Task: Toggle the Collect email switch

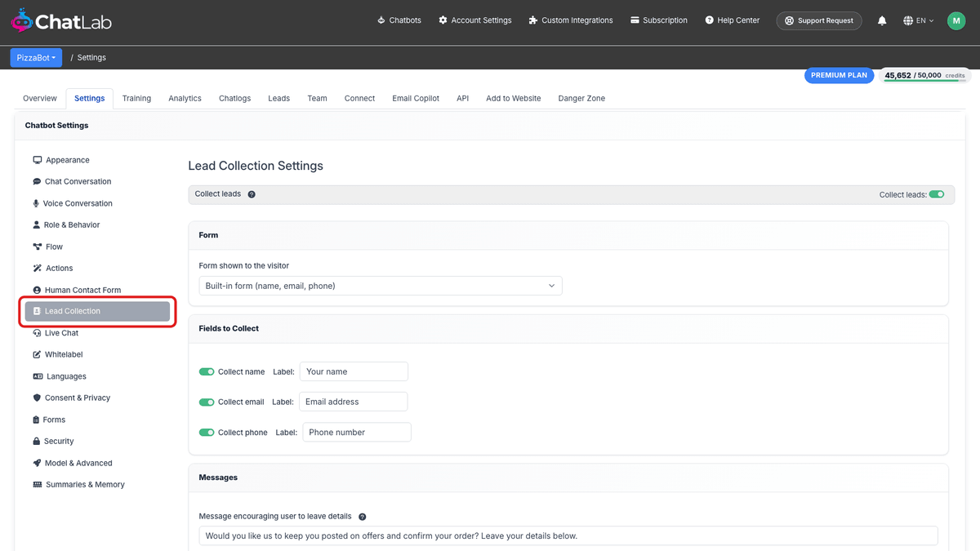Action: (x=207, y=402)
